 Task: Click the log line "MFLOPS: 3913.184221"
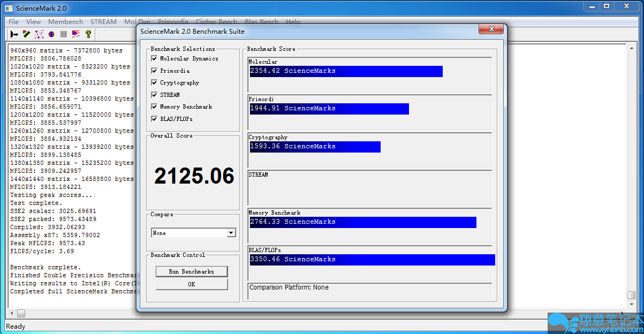(46, 187)
